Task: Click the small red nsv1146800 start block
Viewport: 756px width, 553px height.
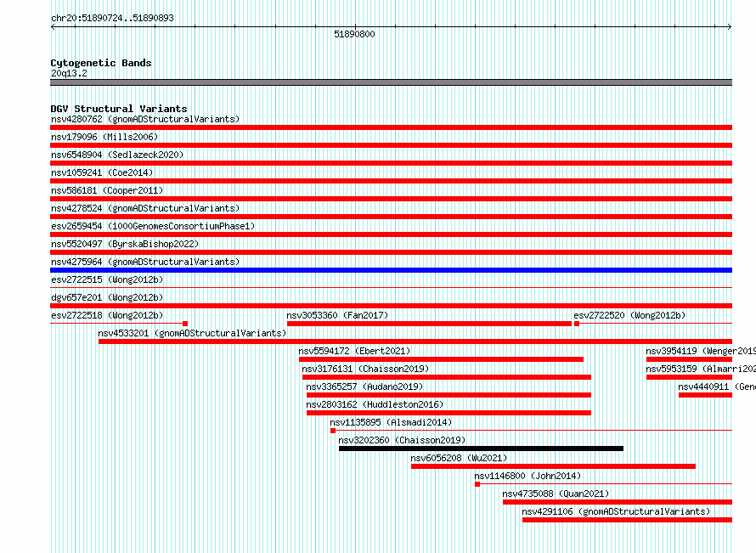Action: pos(477,484)
